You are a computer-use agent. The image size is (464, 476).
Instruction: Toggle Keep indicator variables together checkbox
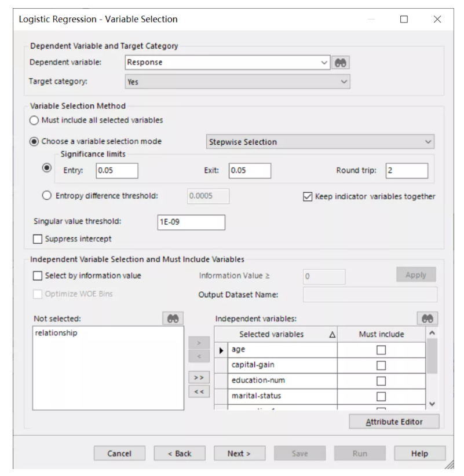(x=308, y=197)
